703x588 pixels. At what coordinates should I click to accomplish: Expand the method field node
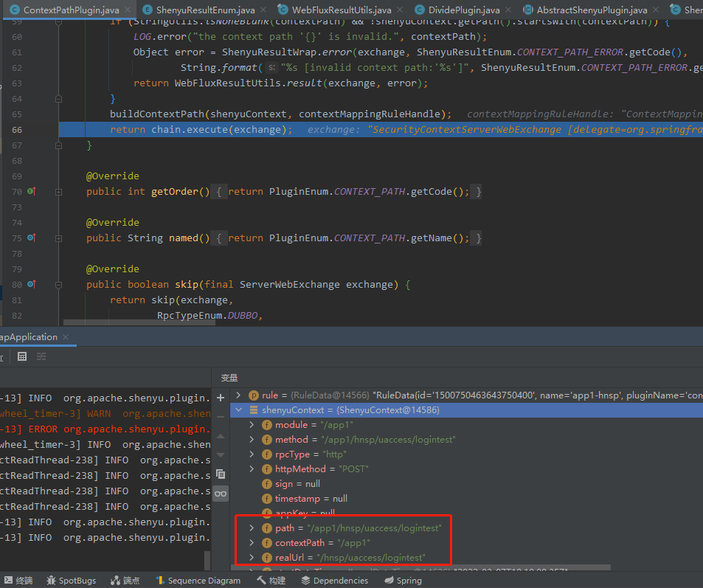[252, 440]
